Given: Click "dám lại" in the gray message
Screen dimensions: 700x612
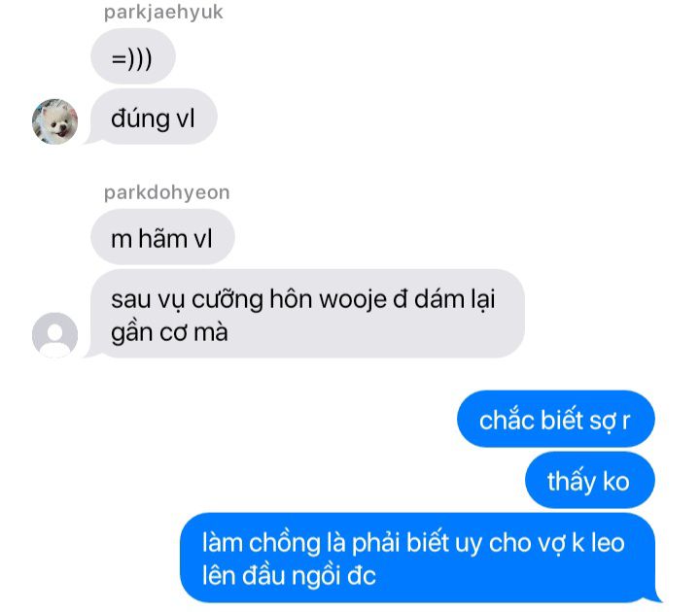Looking at the screenshot, I should coord(454,299).
